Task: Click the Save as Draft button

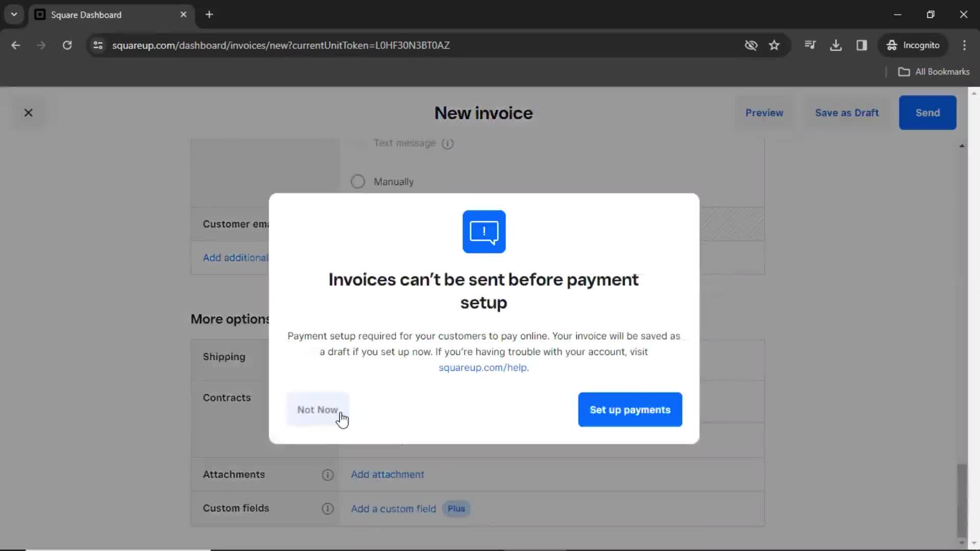Action: click(x=847, y=112)
